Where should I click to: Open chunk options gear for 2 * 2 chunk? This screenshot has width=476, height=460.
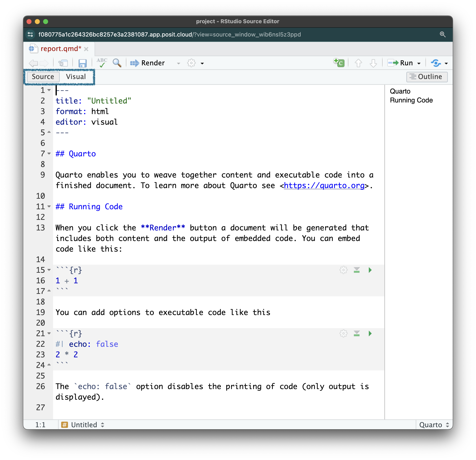(x=343, y=333)
